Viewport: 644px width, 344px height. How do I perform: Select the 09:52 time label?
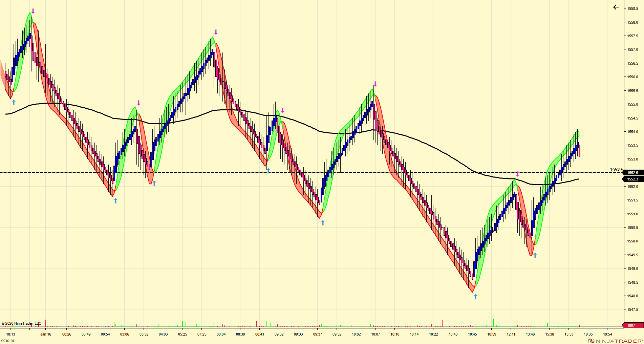[337, 334]
